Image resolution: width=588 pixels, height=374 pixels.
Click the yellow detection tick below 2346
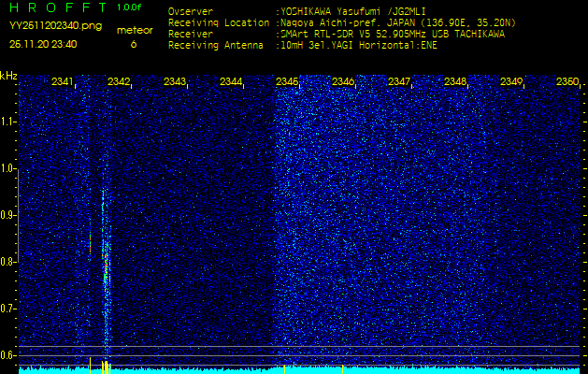pos(343,369)
